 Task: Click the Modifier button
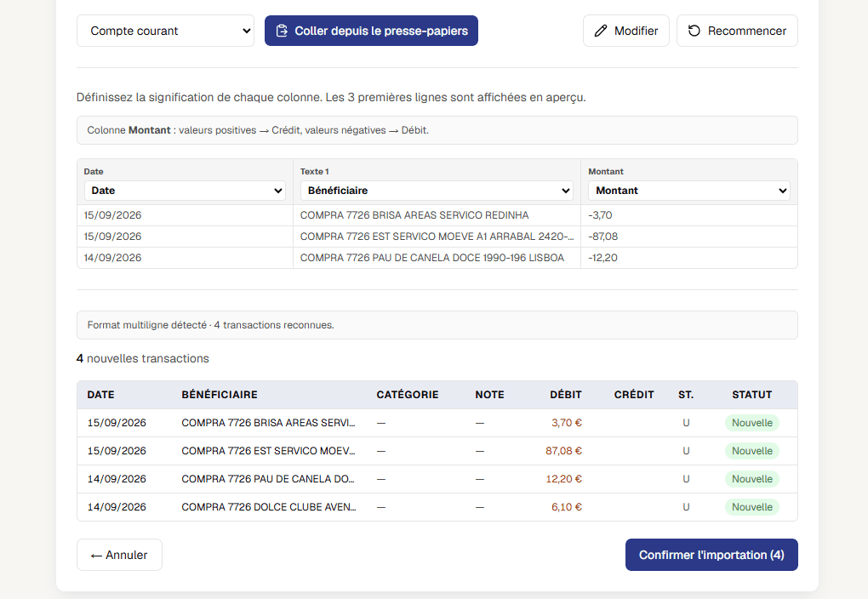pyautogui.click(x=625, y=31)
